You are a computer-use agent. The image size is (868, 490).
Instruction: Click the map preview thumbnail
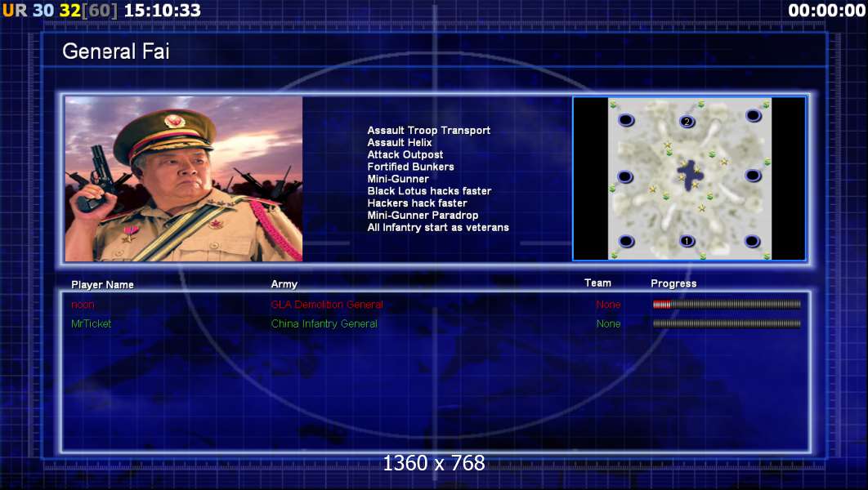[x=689, y=179]
